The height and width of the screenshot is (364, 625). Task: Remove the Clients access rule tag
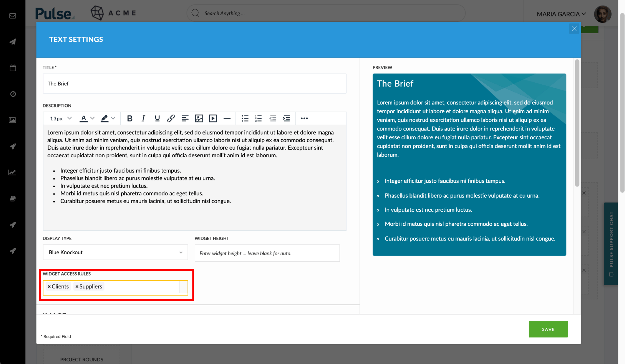[x=49, y=287]
